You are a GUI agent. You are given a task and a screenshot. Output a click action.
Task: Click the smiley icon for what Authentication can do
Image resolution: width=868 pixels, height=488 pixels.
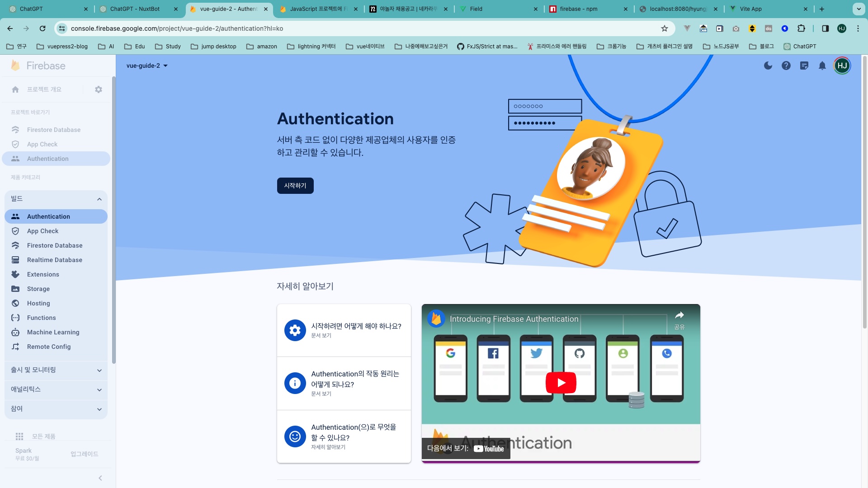point(295,436)
